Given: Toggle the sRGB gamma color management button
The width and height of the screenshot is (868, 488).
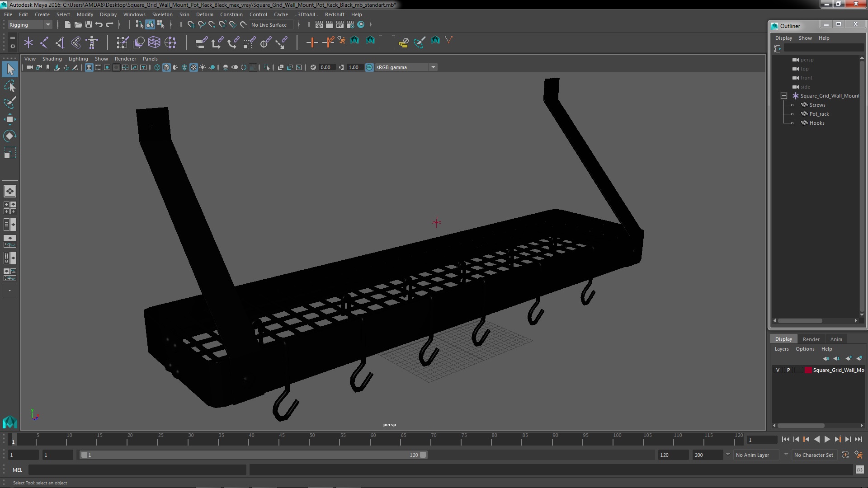Looking at the screenshot, I should tap(369, 67).
